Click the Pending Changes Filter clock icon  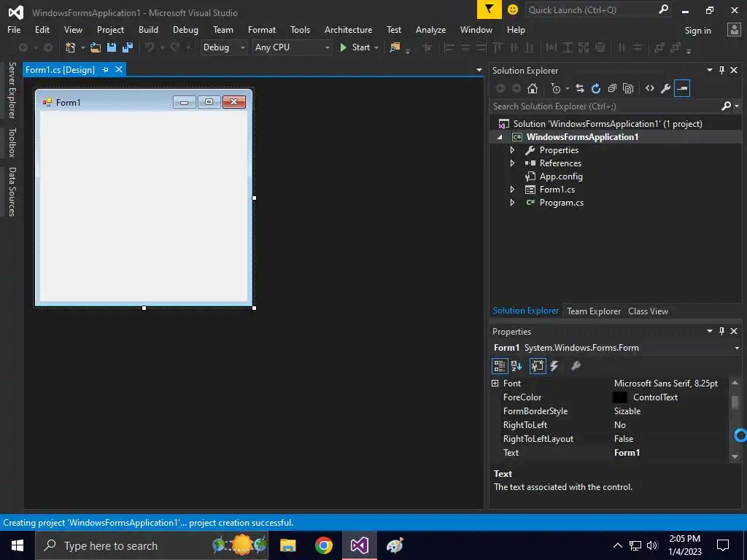pyautogui.click(x=555, y=88)
